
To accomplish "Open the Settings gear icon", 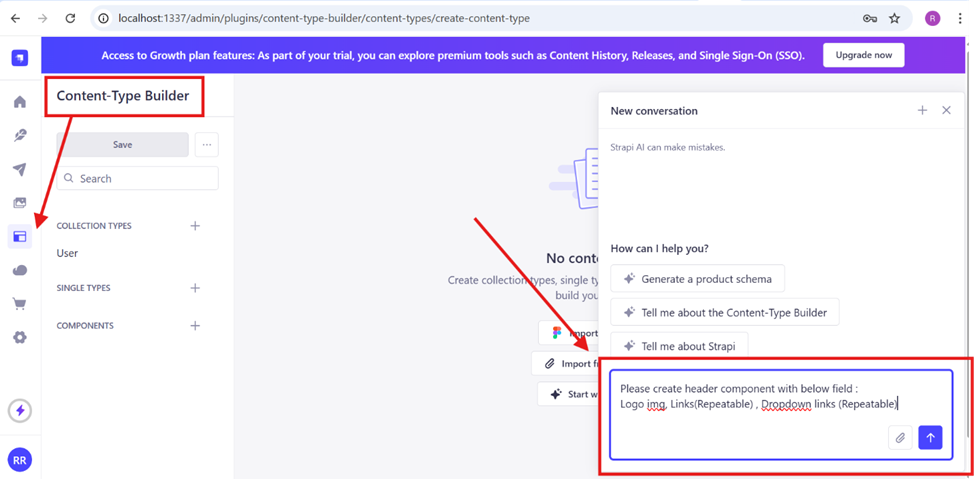I will (x=20, y=338).
